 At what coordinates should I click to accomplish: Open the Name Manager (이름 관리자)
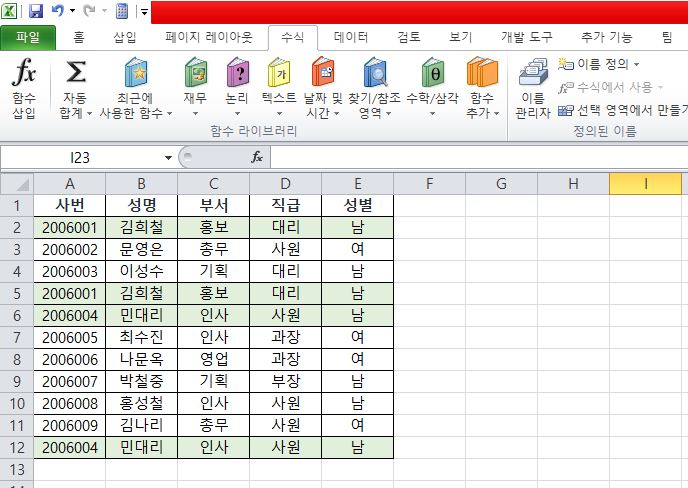[533, 88]
